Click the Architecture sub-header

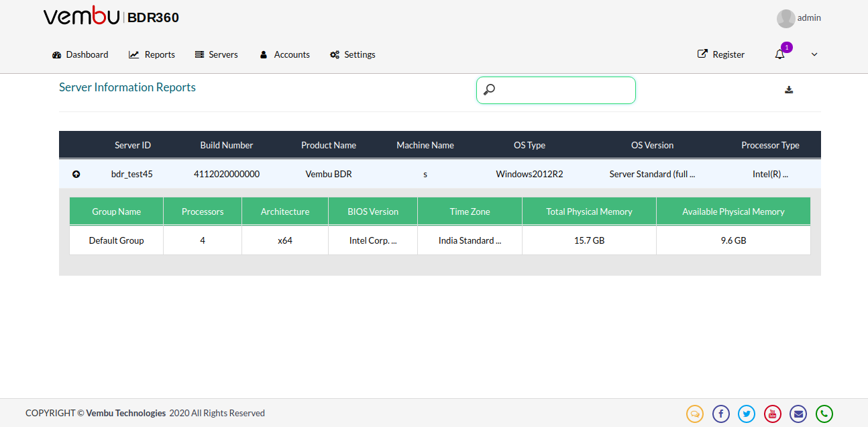(285, 211)
